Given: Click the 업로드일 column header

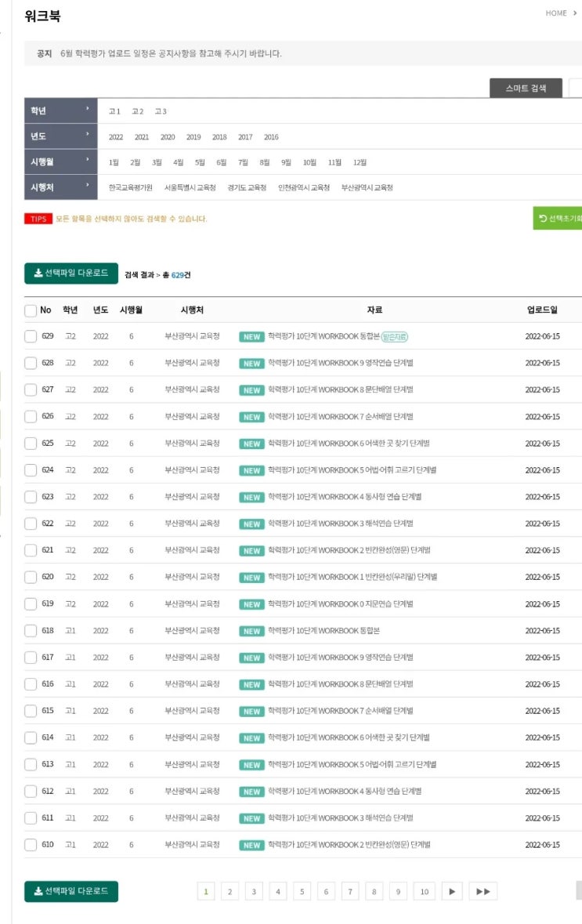Looking at the screenshot, I should coord(542,310).
